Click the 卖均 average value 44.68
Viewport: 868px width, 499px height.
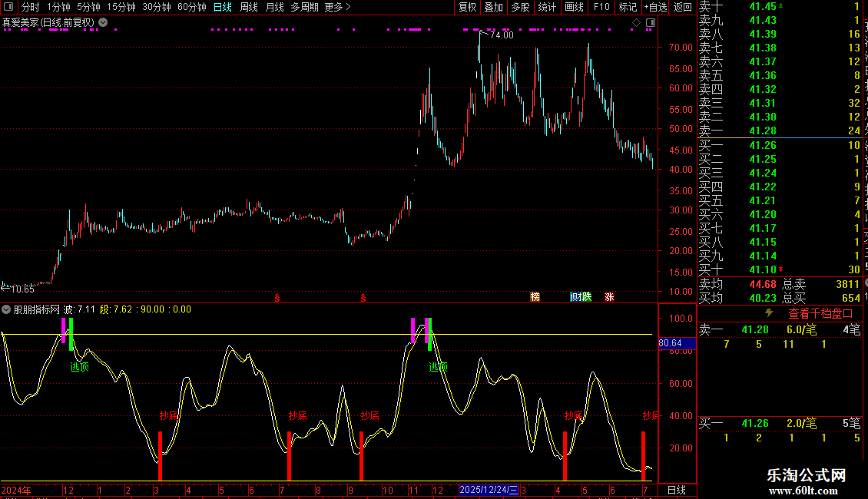[763, 284]
